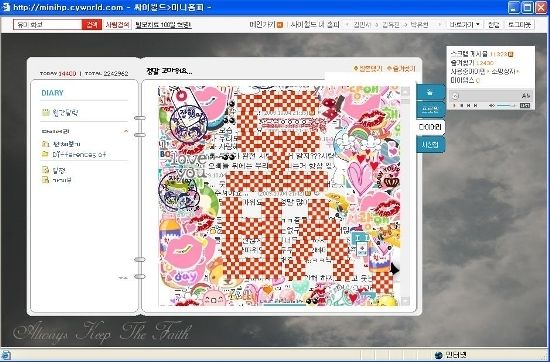
Task: Click the scroll-down arrow of diary content
Action: 405,301
